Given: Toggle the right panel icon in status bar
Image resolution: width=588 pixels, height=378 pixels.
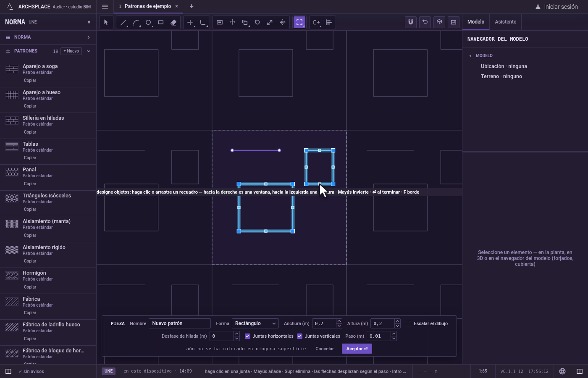Looking at the screenshot, I should [580, 371].
